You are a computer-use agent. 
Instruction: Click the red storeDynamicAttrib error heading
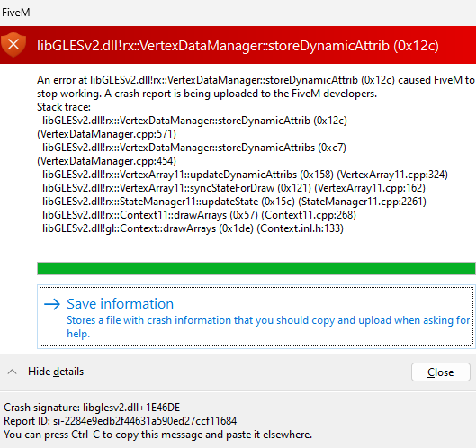pos(238,46)
